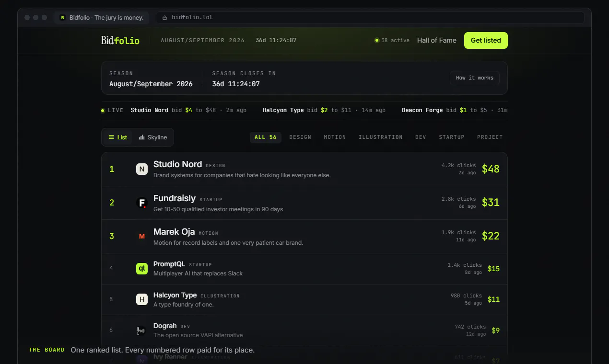Image resolution: width=609 pixels, height=364 pixels.
Task: Filter by ILLUSTRATION category
Action: (381, 137)
